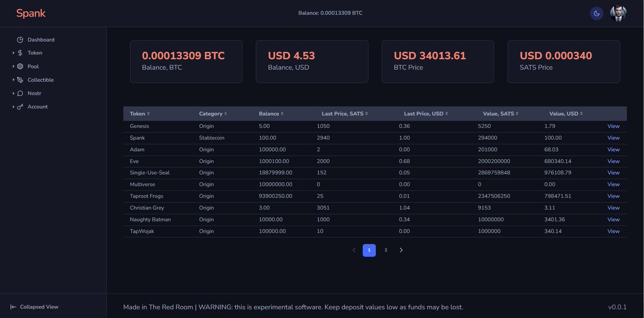Screen dimensions: 644x318
Task: View the Adam token
Action: coord(613,150)
